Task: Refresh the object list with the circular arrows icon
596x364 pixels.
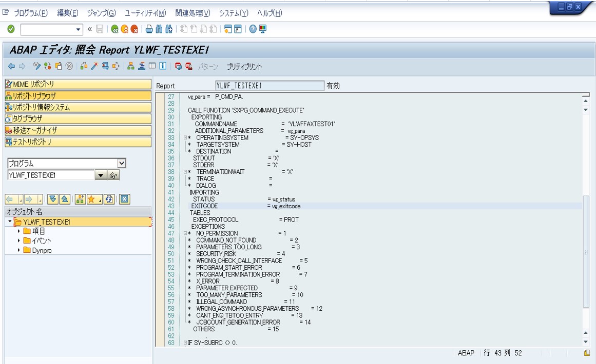Action: 108,198
